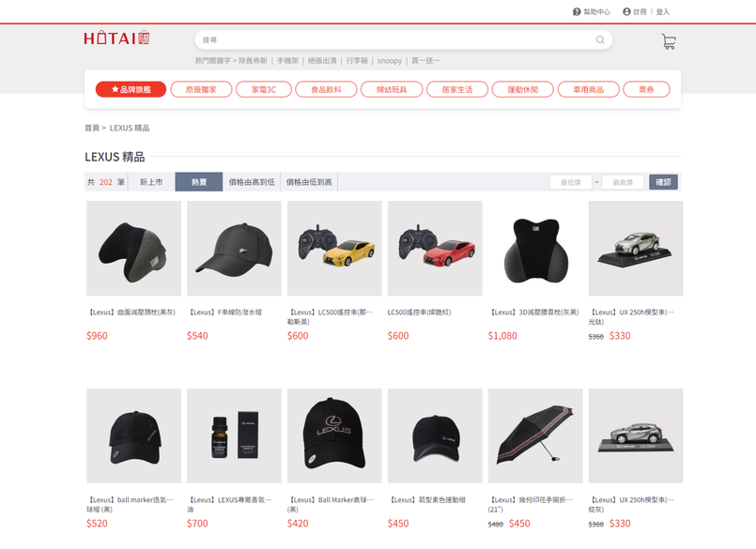756x549 pixels.
Task: Select hot keyword 行李箱
Action: point(357,61)
